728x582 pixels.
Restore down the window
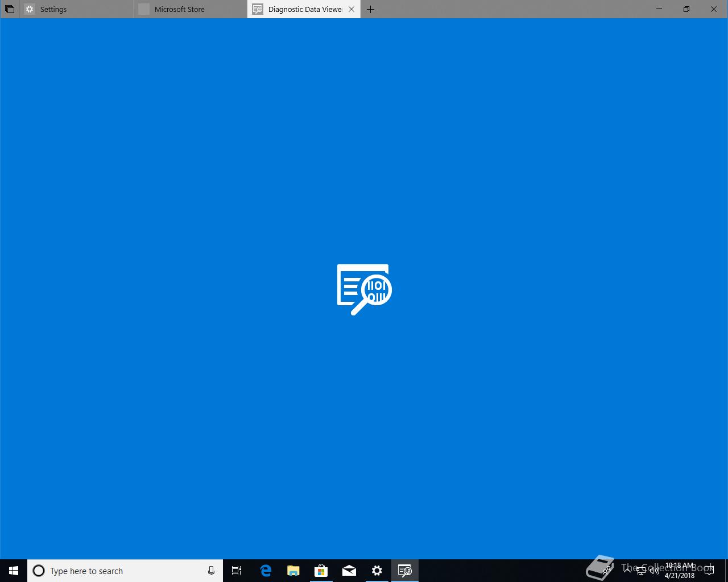(x=686, y=9)
